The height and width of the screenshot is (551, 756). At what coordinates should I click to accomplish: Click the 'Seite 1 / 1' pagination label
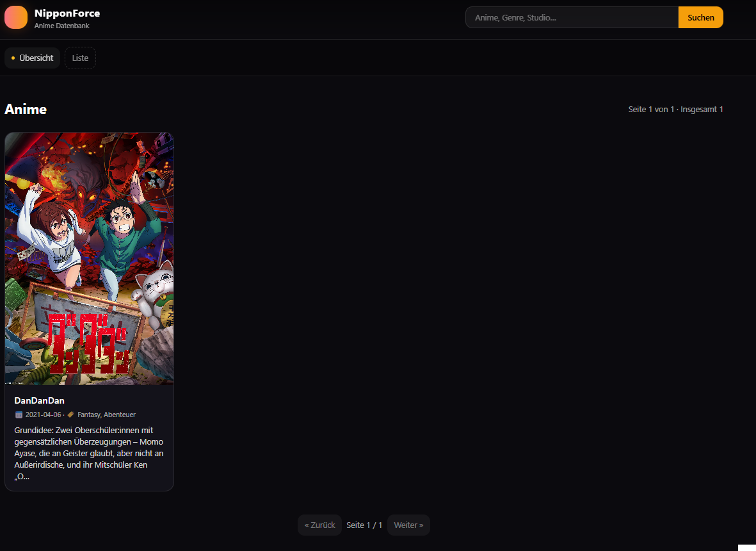tap(364, 525)
